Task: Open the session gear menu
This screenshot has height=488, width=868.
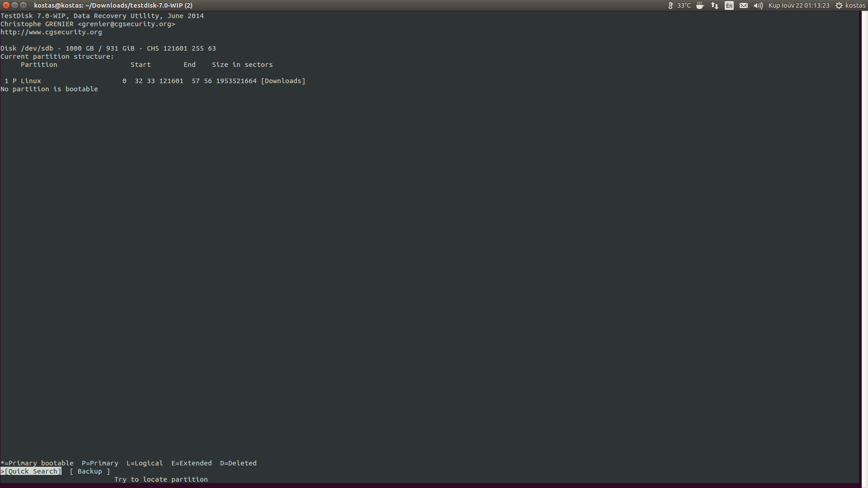Action: click(839, 5)
